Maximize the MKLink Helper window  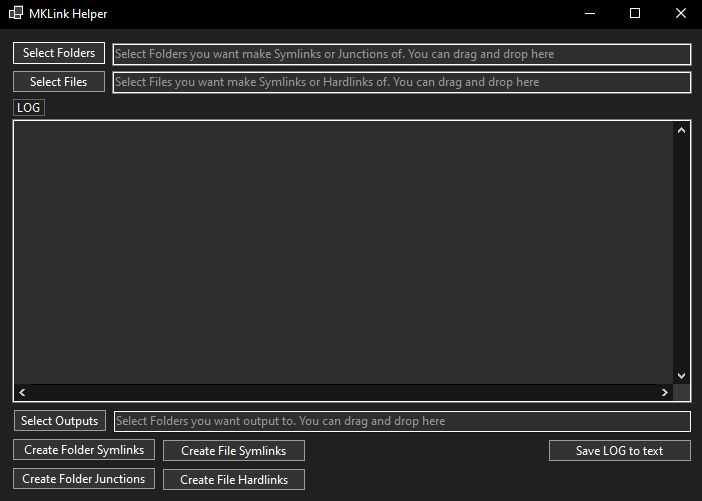pos(635,13)
